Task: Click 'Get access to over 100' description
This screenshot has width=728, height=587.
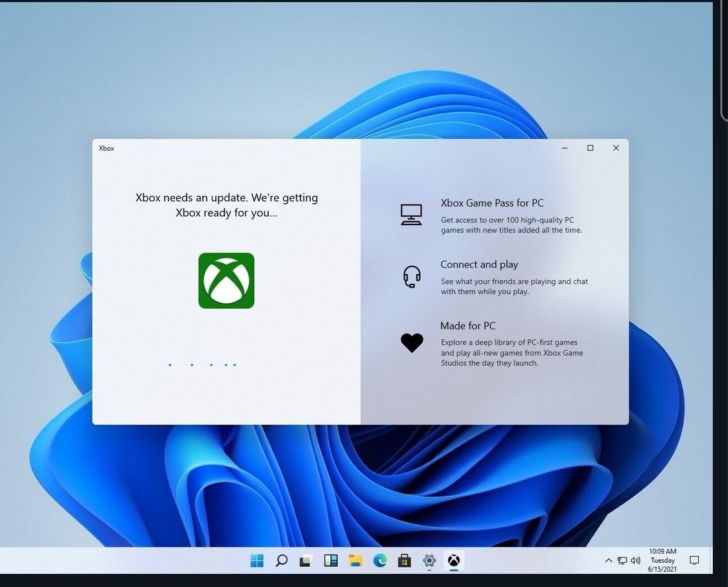Action: coord(511,225)
